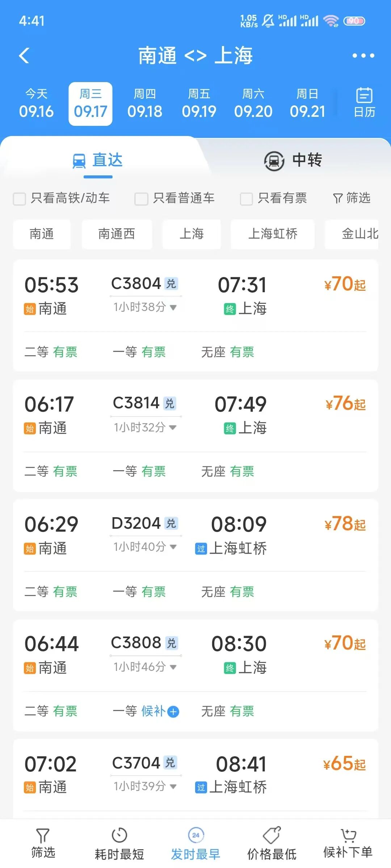Switch to the 中转 transfer tab
This screenshot has width=391, height=868.
tap(293, 160)
